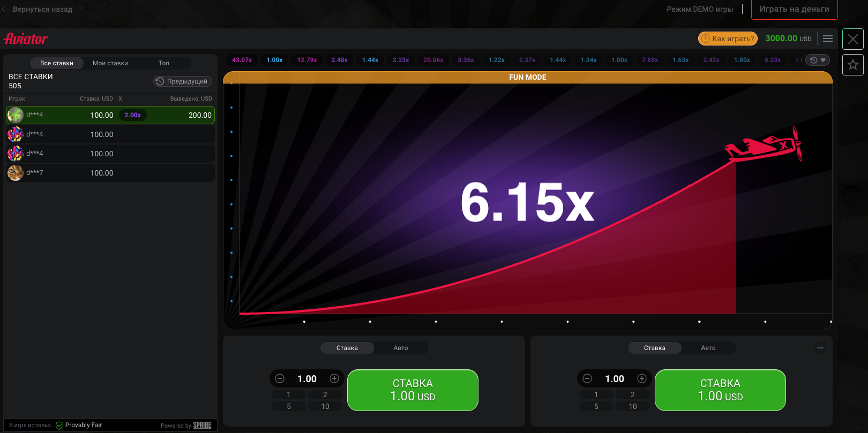Remove second bet panel with minus icon
This screenshot has height=433, width=868.
coord(820,348)
